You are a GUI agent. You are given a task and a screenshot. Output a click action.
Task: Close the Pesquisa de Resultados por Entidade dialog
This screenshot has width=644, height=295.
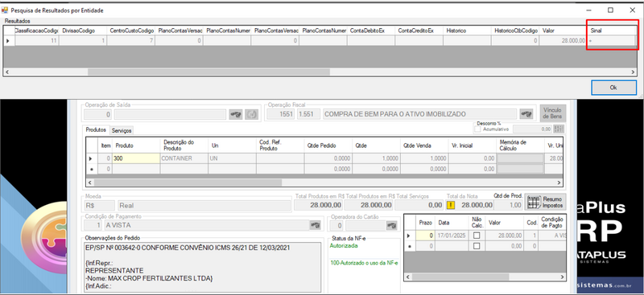click(x=633, y=10)
